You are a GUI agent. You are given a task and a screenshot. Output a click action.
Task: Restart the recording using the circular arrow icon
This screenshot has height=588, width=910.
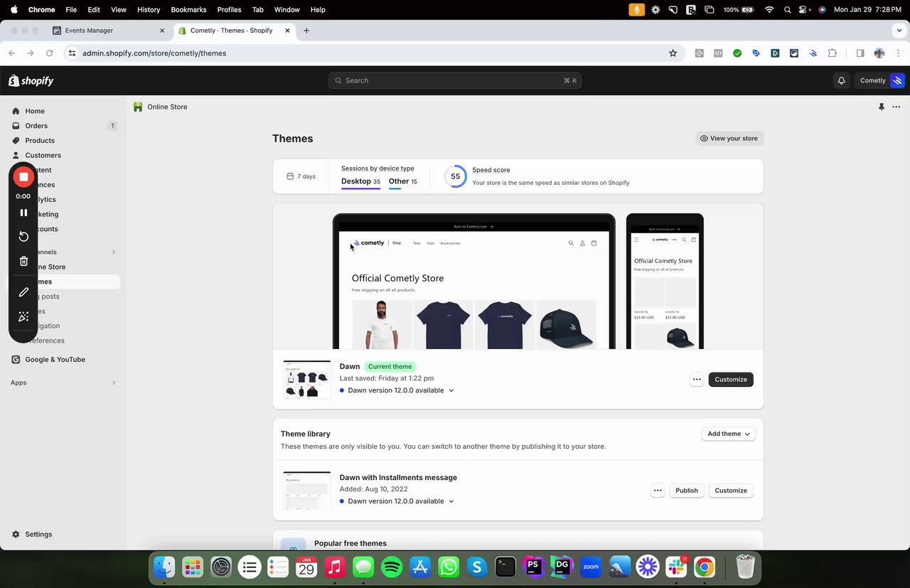click(x=23, y=236)
